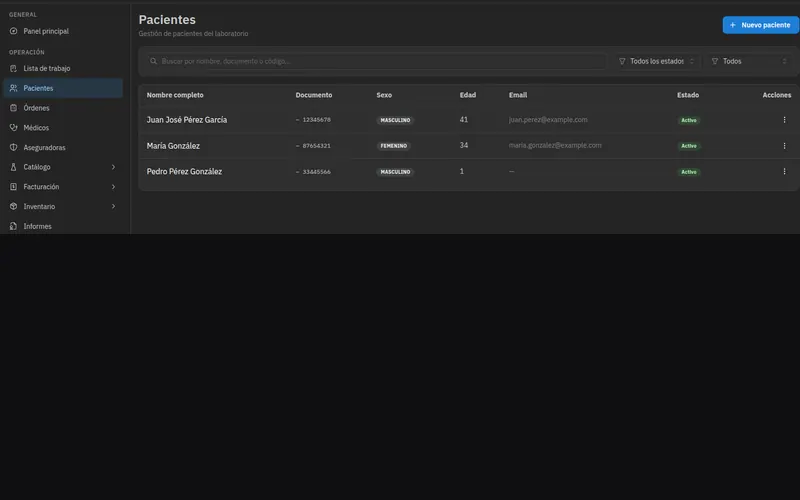Click the email maria.gonzalez@example.com
This screenshot has width=800, height=500.
click(555, 145)
